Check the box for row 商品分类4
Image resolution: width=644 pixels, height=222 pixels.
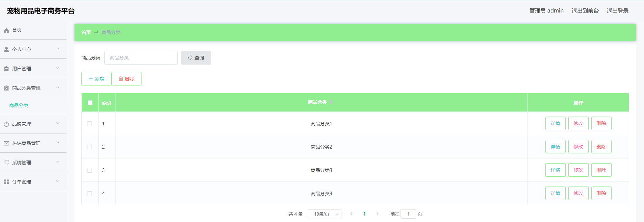(89, 194)
